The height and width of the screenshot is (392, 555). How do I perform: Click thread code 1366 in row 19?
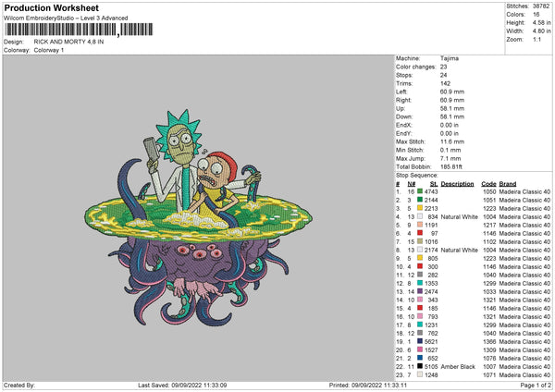489,341
